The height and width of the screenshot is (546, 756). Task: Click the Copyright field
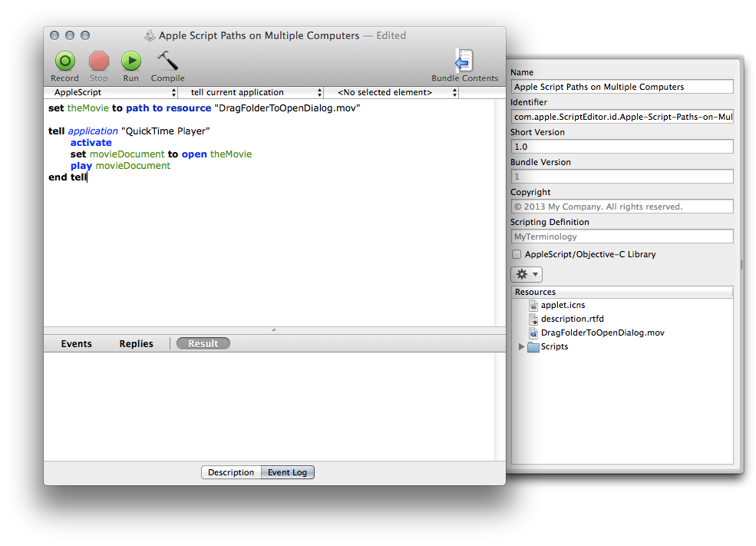[x=622, y=207]
